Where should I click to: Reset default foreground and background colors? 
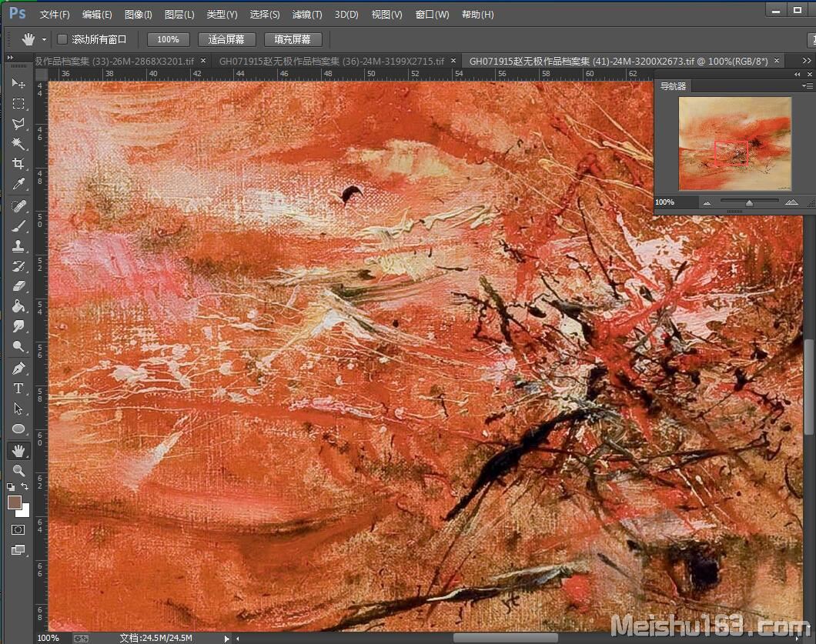point(11,487)
